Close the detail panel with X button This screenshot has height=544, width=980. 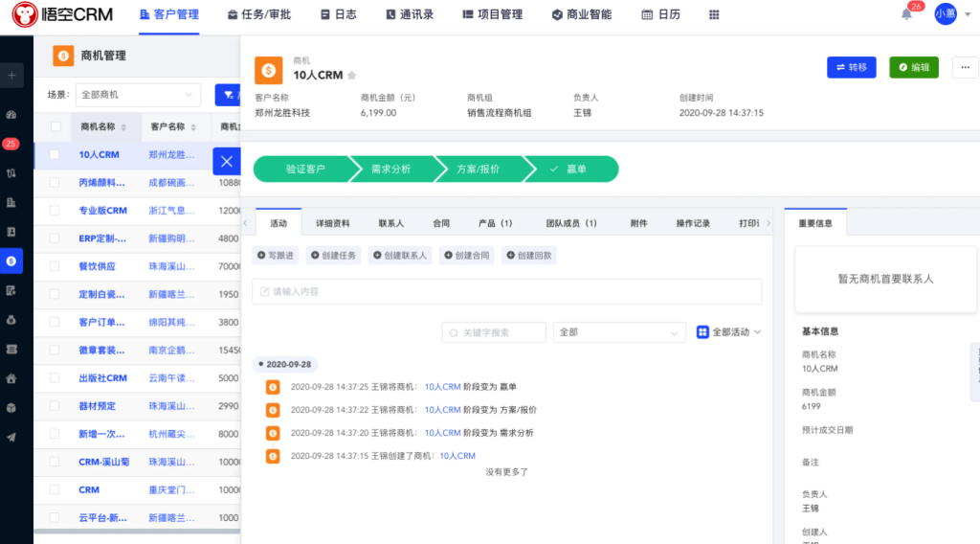click(x=226, y=161)
